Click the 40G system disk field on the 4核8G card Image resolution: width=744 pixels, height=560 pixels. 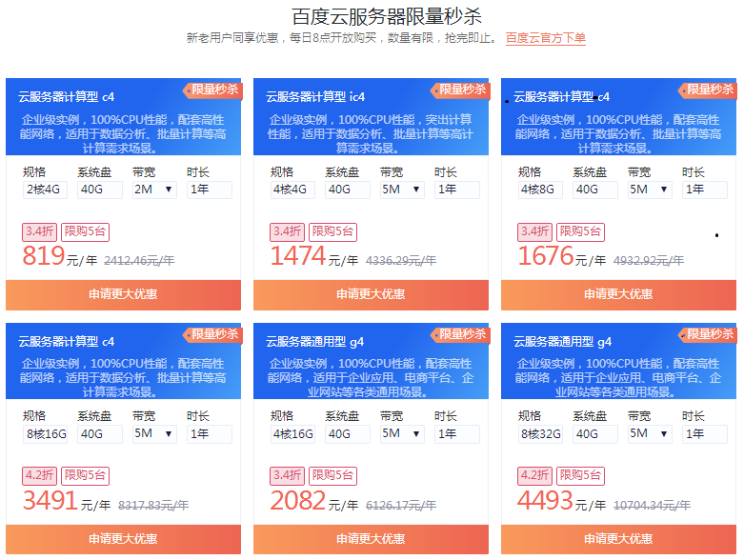click(x=595, y=190)
